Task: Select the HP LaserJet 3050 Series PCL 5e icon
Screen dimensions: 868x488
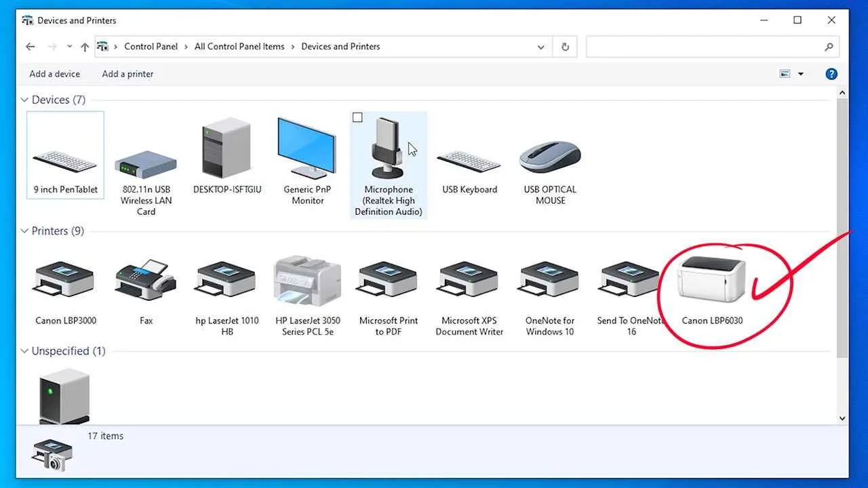Action: click(307, 281)
